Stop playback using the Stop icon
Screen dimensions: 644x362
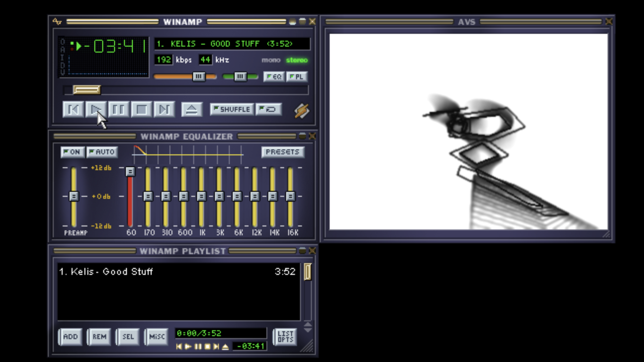tap(141, 110)
